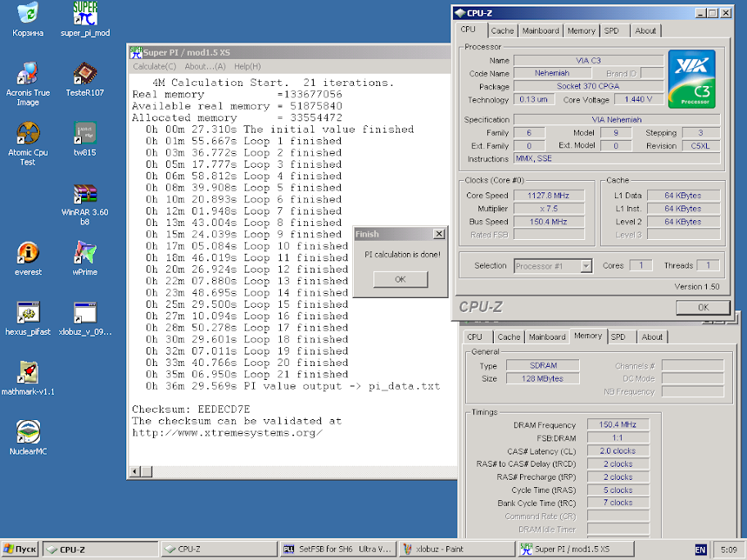Switch to Mainboard tab in lower CPU-Z

(547, 337)
